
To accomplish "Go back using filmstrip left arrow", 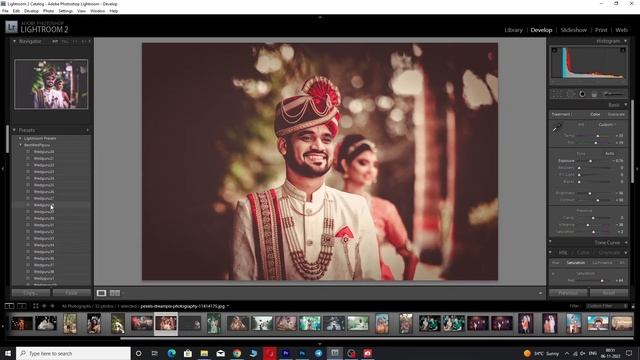I will (x=44, y=306).
